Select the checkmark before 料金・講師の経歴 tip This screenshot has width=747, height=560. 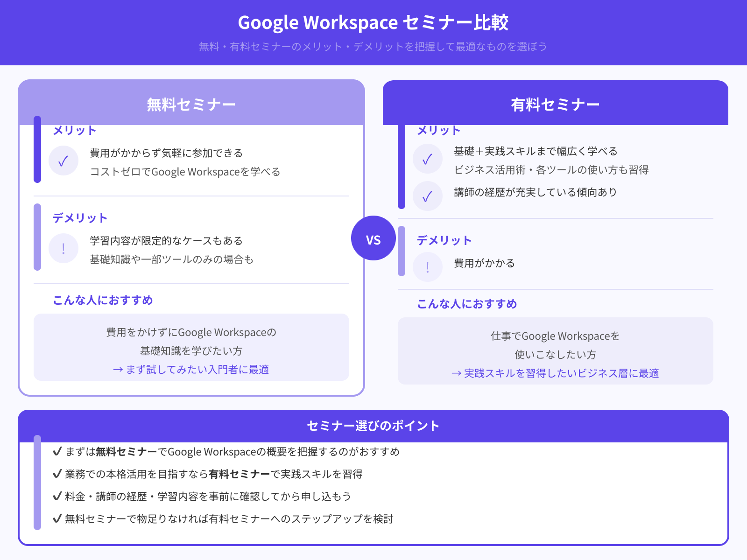(56, 497)
